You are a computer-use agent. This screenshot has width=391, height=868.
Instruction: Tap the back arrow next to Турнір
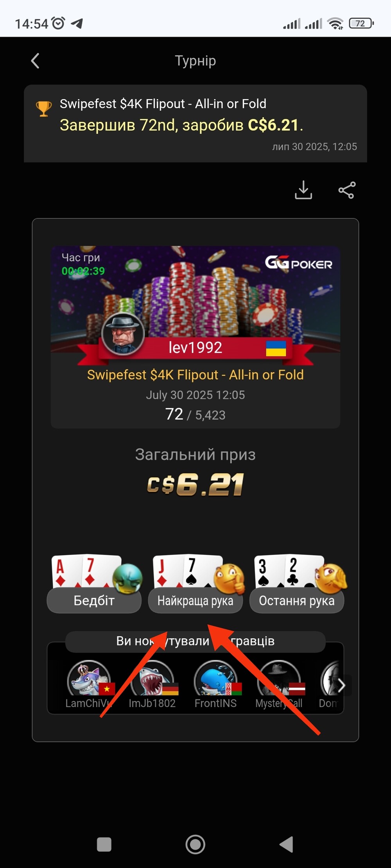tap(35, 61)
